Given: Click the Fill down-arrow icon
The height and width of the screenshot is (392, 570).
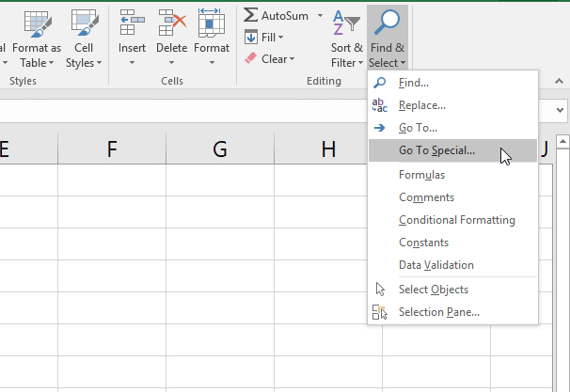Looking at the screenshot, I should pos(251,37).
